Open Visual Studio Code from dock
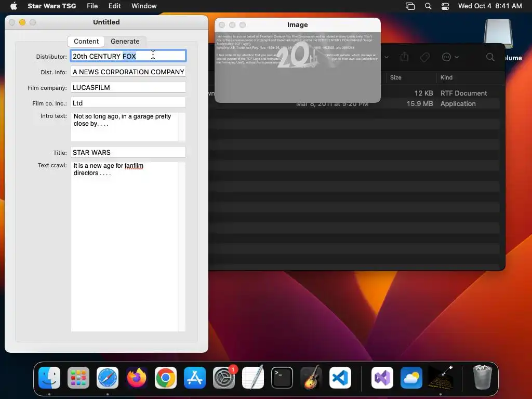The image size is (532, 399). pyautogui.click(x=340, y=378)
